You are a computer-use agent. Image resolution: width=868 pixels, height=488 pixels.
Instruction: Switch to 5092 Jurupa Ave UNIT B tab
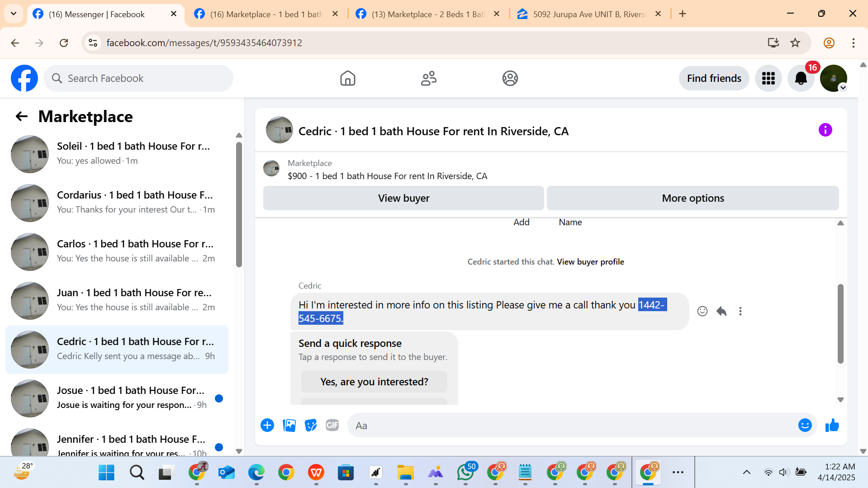point(589,14)
